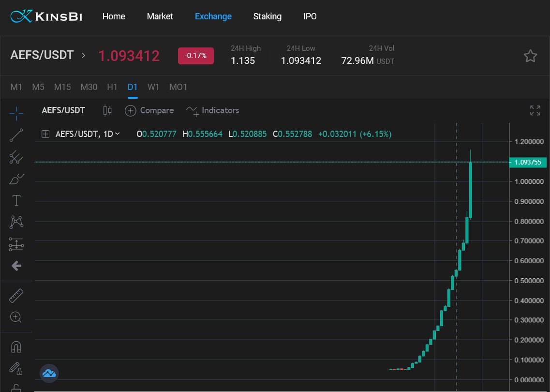Open the Indicators menu
Screen dimensions: 550x392
coord(212,110)
